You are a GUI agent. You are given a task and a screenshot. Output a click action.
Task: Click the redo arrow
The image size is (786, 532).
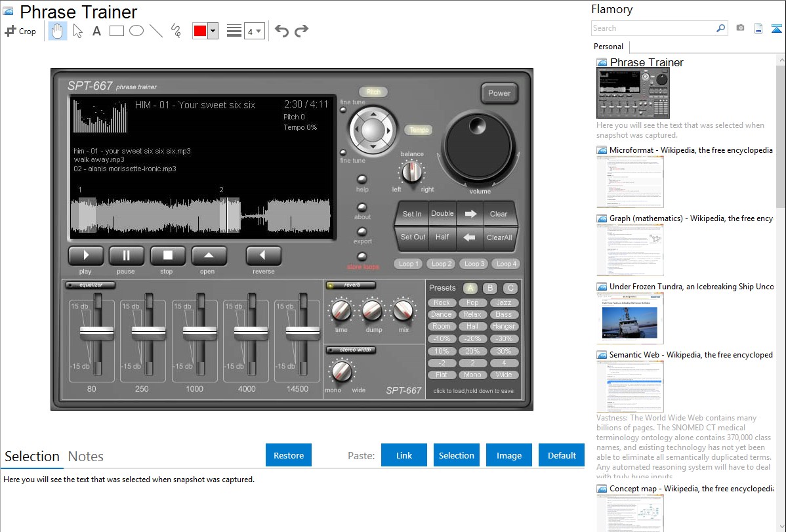click(x=301, y=31)
